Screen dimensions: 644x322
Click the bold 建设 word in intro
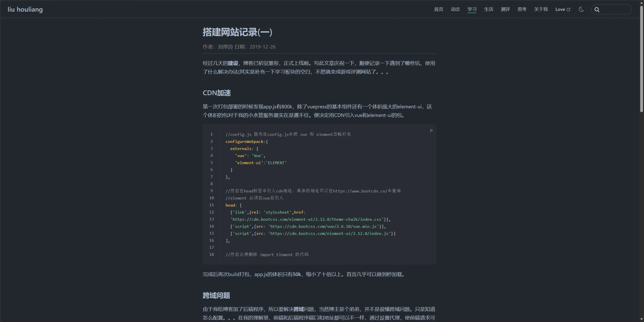coord(233,63)
